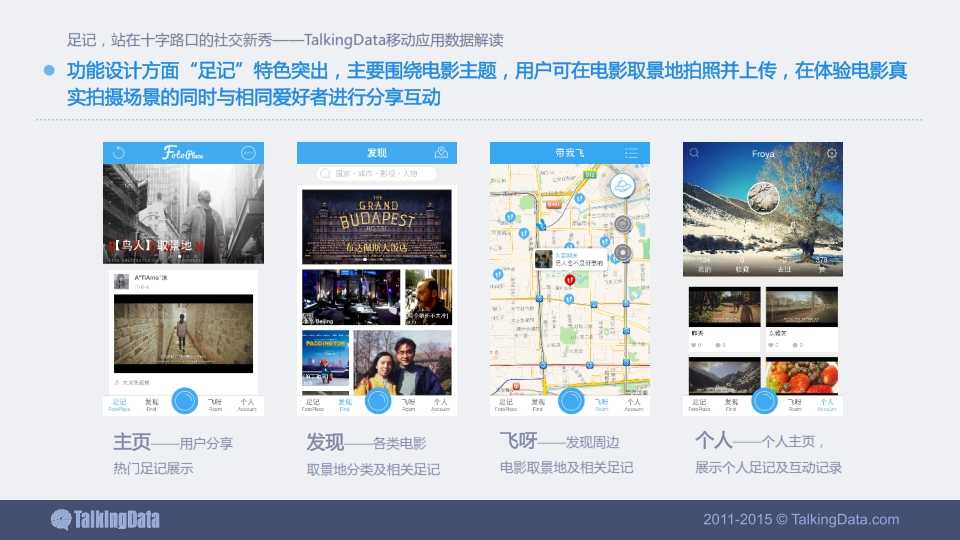Viewport: 960px width, 540px height.
Task: Click FotoPlace logo in home header
Action: 182,152
